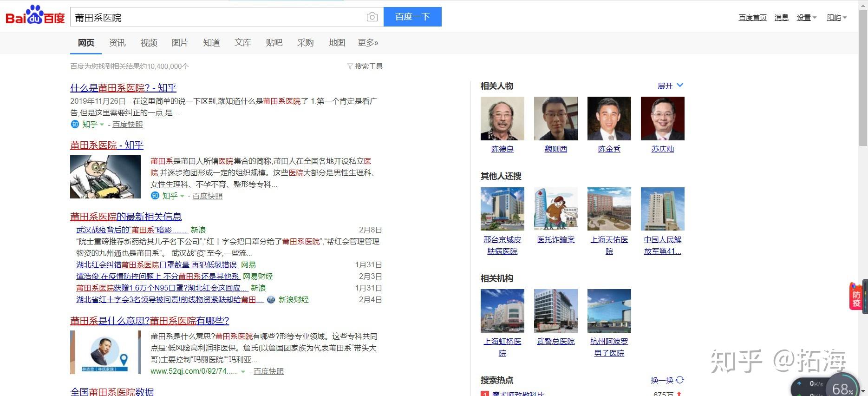The height and width of the screenshot is (396, 868).
Task: Switch to 知道 tab
Action: click(x=211, y=43)
